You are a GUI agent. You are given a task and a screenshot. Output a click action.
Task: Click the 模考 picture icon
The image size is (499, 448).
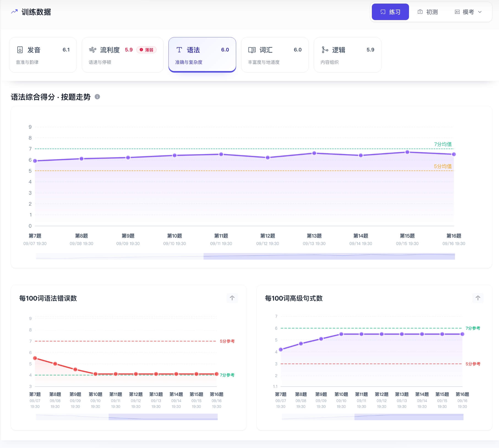(x=457, y=12)
